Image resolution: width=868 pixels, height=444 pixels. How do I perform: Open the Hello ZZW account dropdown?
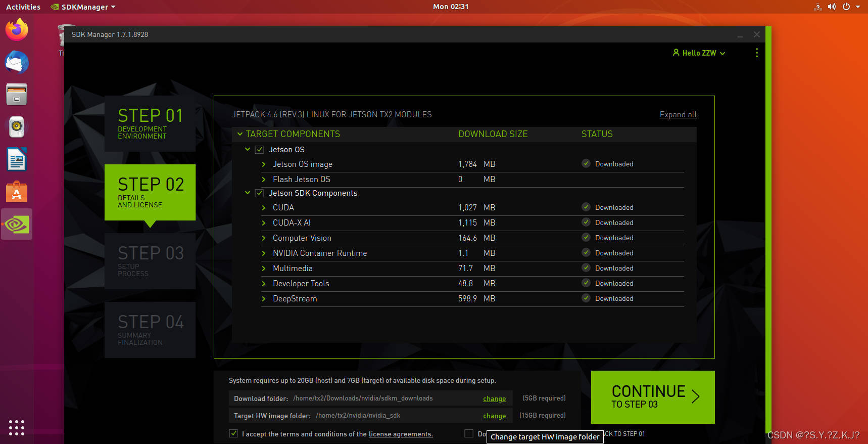click(699, 53)
